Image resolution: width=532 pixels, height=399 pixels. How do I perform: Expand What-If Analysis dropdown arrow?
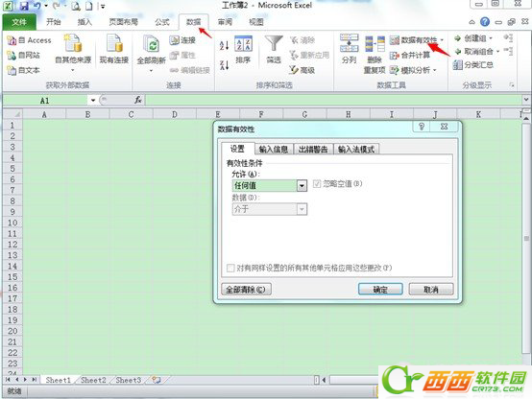click(435, 71)
